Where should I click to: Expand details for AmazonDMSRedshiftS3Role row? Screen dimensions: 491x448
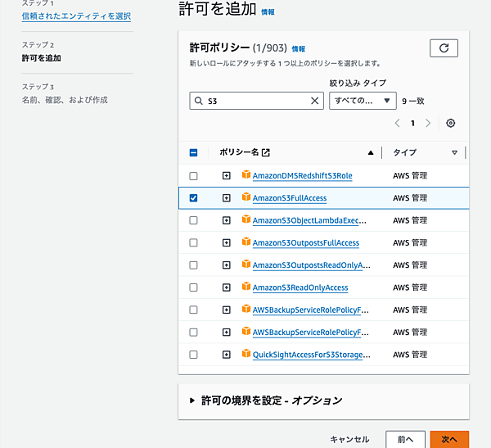pos(227,176)
